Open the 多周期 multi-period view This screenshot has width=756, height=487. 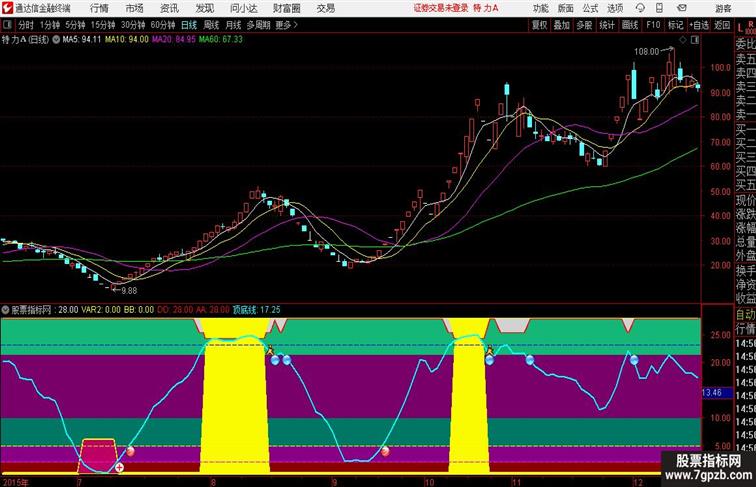point(258,25)
